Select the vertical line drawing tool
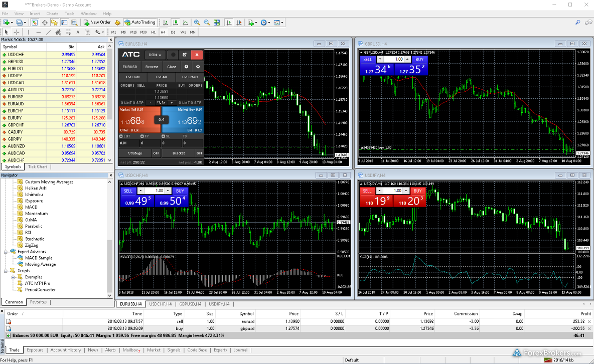Image resolution: width=594 pixels, height=364 pixels. 29,32
